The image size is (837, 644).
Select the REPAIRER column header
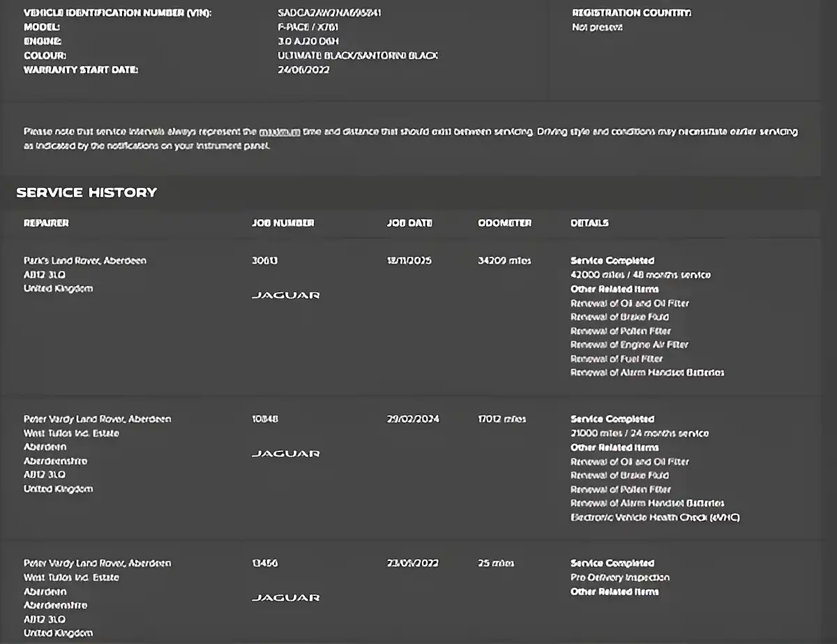(x=46, y=223)
